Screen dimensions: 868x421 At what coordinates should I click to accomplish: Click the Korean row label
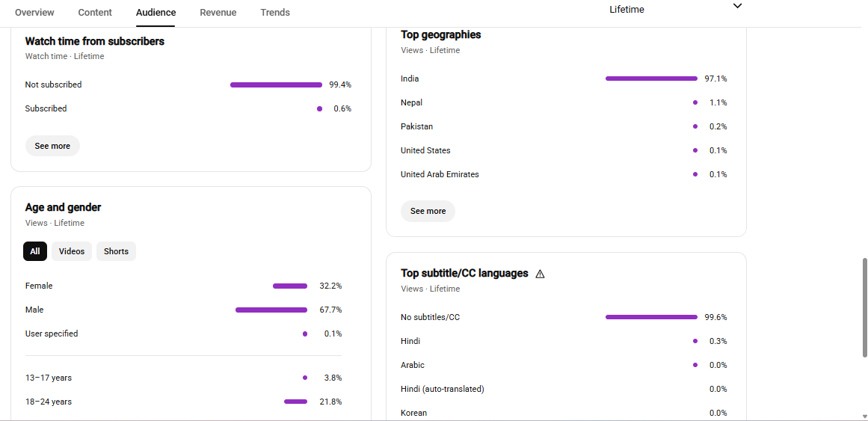(x=413, y=413)
